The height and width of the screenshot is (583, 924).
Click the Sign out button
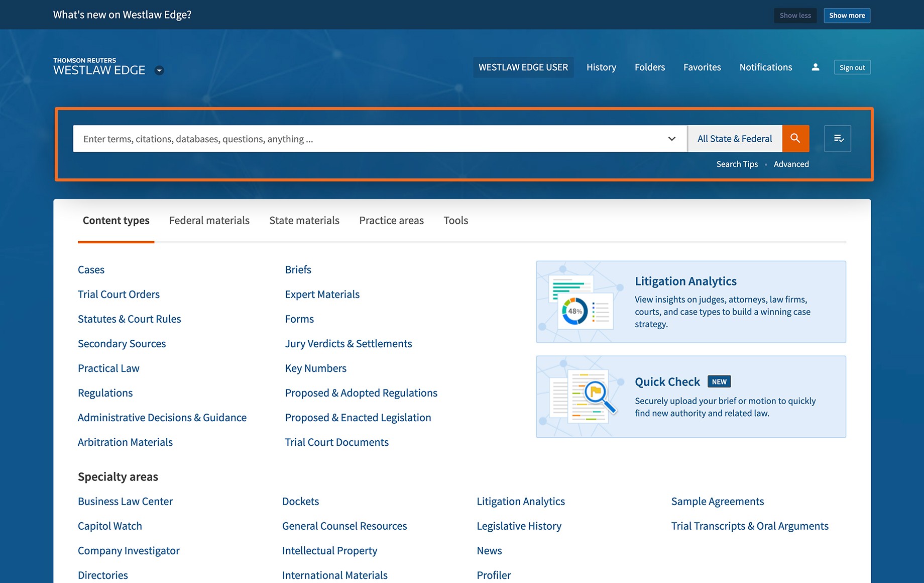(852, 67)
